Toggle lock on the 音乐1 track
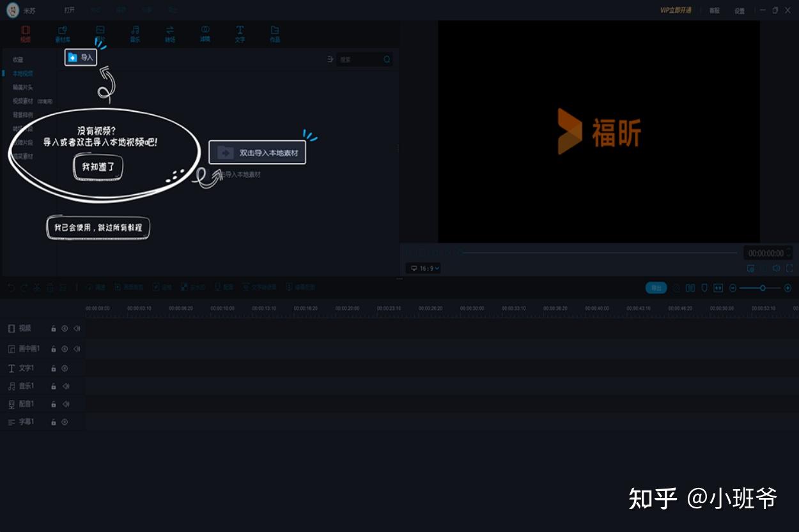The width and height of the screenshot is (799, 532). click(54, 386)
